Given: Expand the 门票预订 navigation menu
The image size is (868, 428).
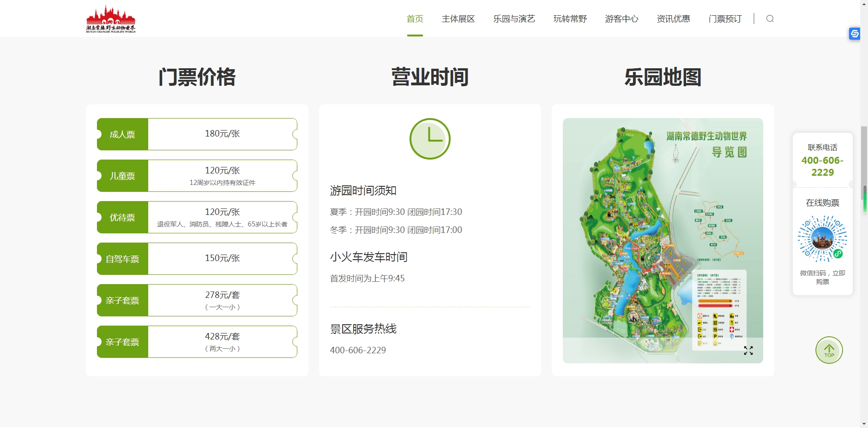Looking at the screenshot, I should pyautogui.click(x=725, y=19).
